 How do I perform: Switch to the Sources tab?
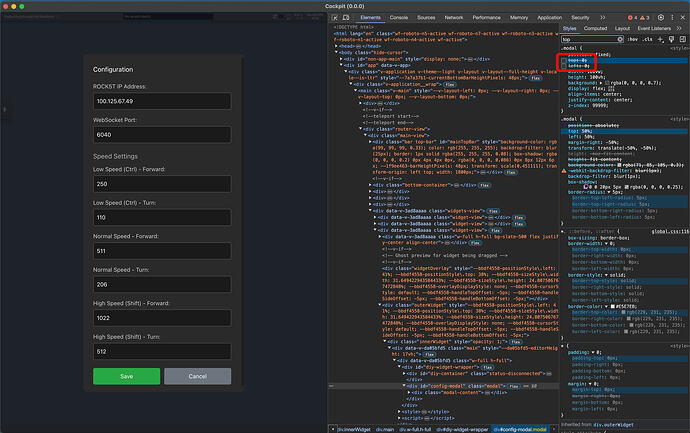point(426,18)
